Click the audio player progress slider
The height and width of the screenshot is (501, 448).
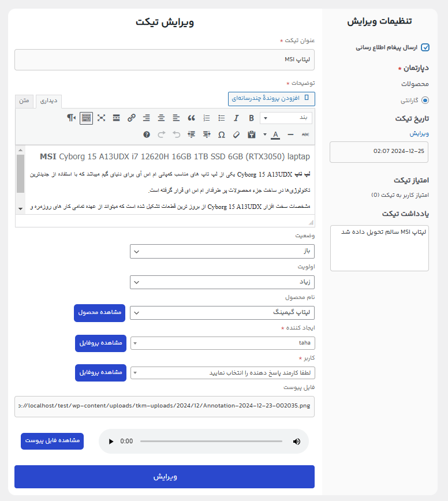211,441
